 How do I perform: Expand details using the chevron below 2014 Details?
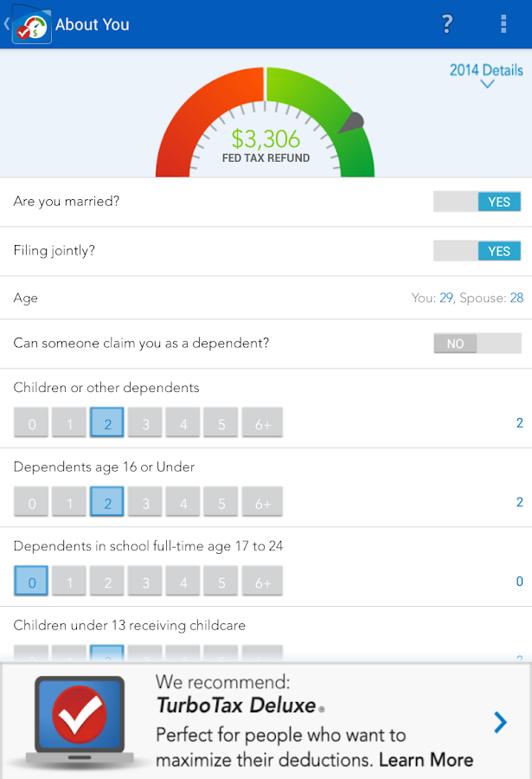(487, 85)
